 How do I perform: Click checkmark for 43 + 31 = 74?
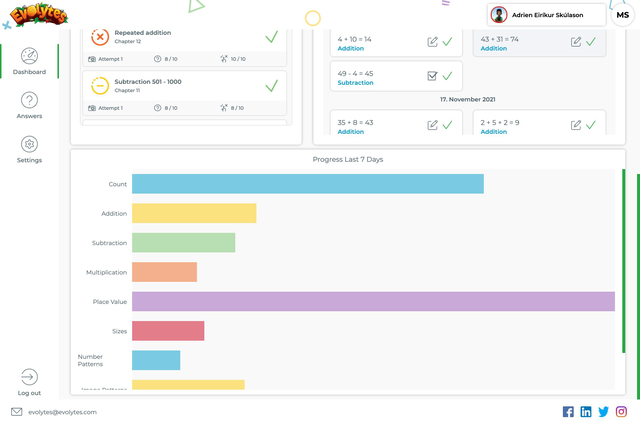(x=591, y=42)
